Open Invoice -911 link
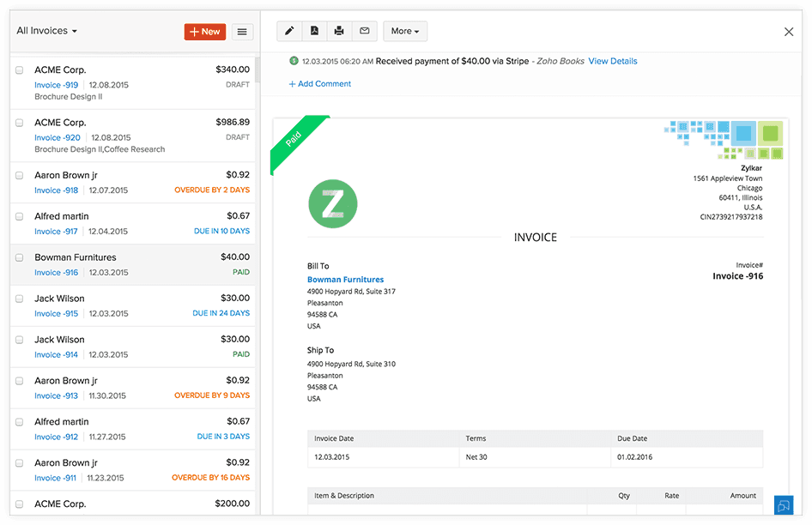 tap(56, 478)
